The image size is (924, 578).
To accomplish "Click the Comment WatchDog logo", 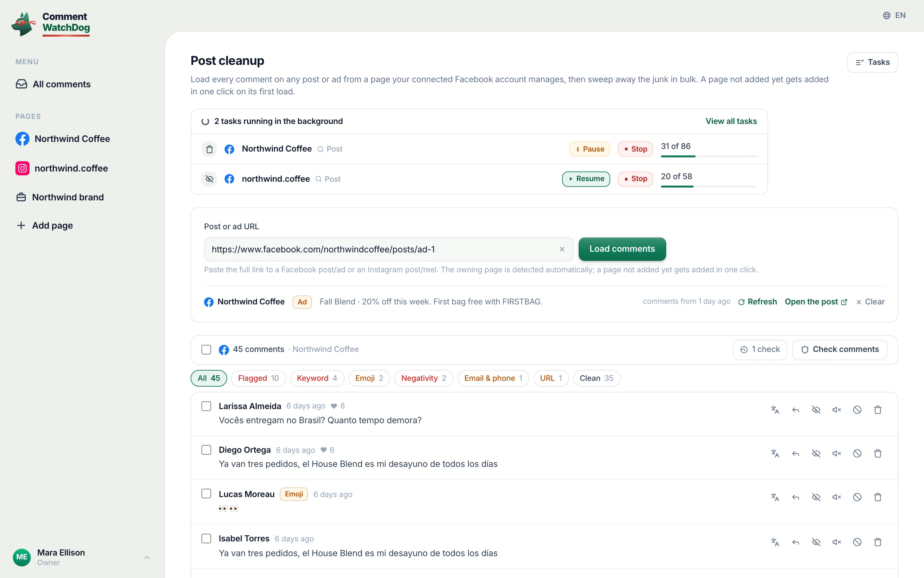I will (51, 24).
